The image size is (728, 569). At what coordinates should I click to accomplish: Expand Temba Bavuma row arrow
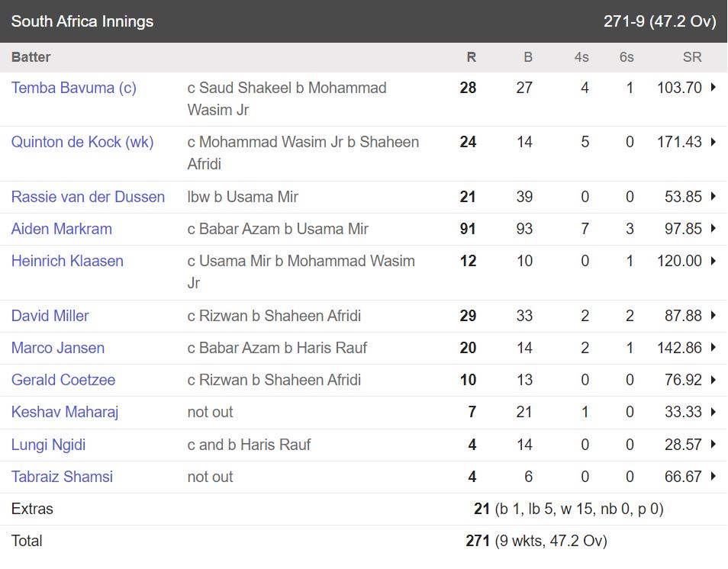[714, 88]
